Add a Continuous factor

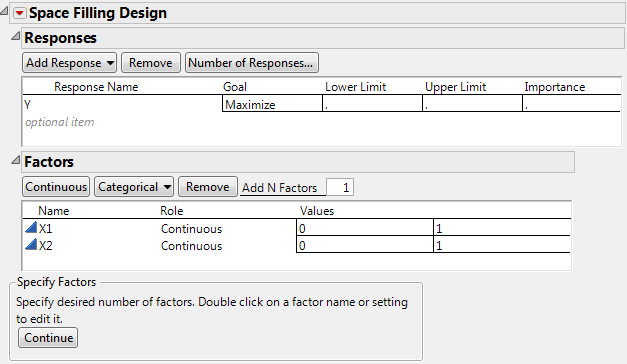pos(56,187)
